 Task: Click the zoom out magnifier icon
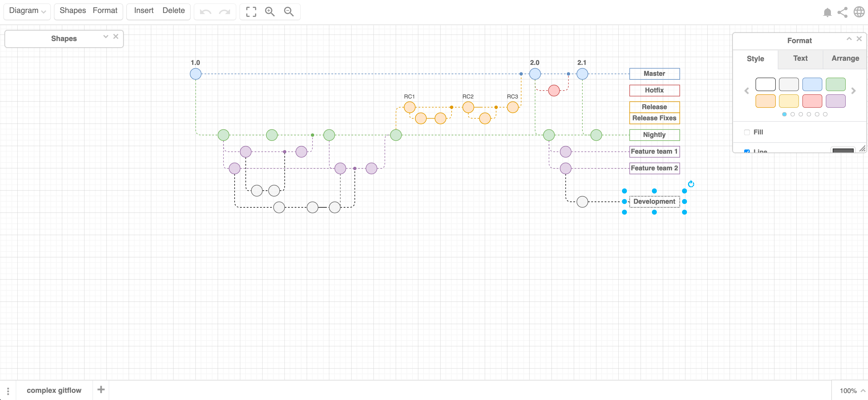tap(288, 10)
